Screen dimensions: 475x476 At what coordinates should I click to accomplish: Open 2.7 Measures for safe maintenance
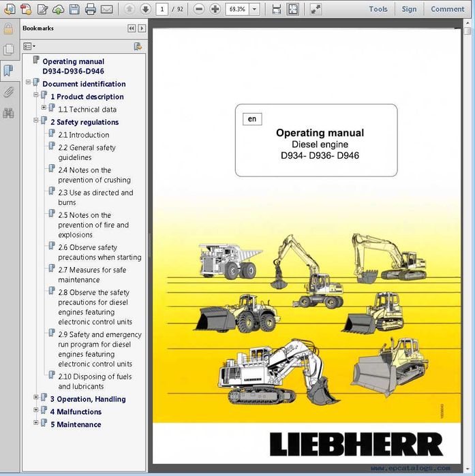pos(92,274)
